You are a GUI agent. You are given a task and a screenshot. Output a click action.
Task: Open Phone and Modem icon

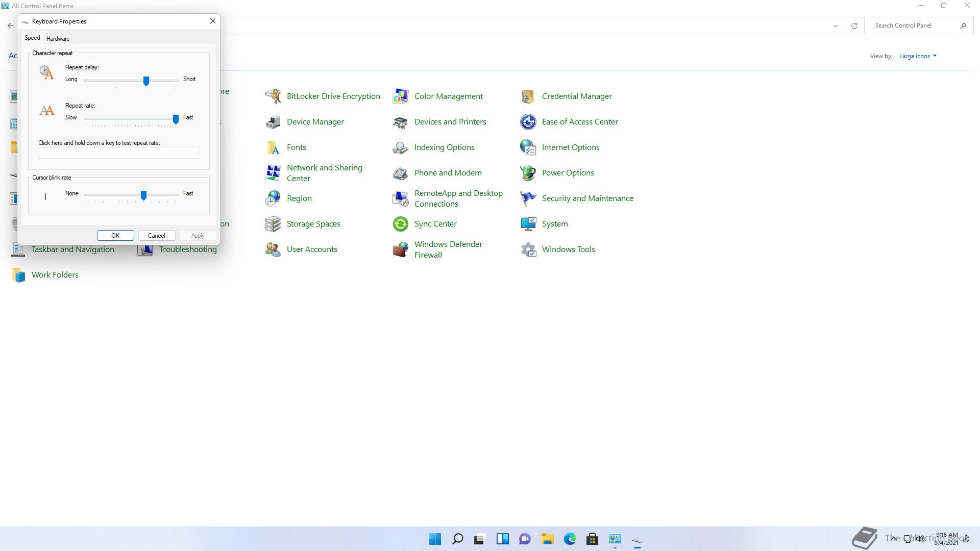(x=401, y=172)
